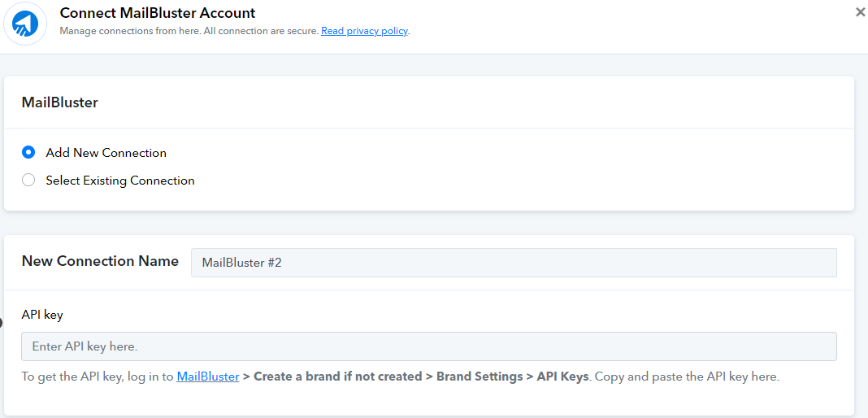
Task: Click the Enter API key field
Action: point(429,346)
